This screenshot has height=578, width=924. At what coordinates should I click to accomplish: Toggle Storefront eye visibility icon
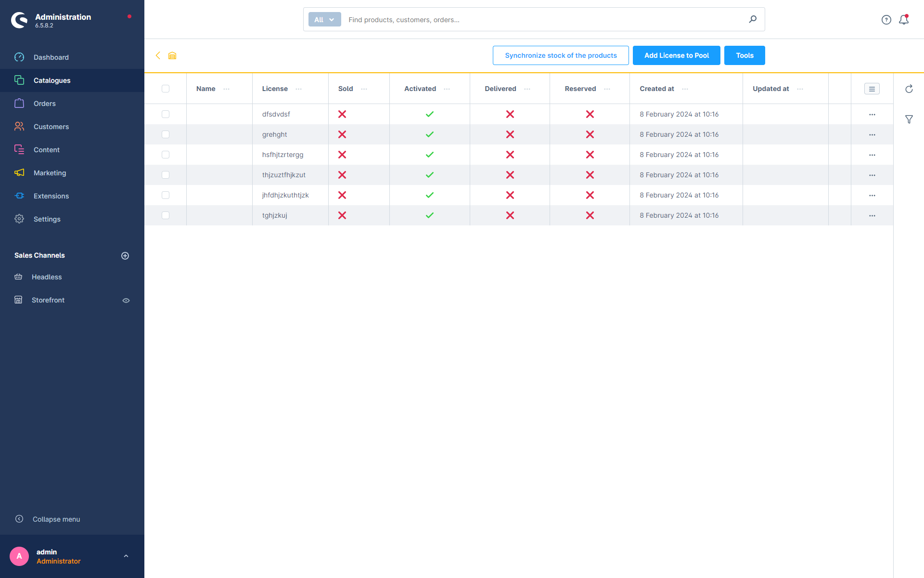[x=126, y=301]
